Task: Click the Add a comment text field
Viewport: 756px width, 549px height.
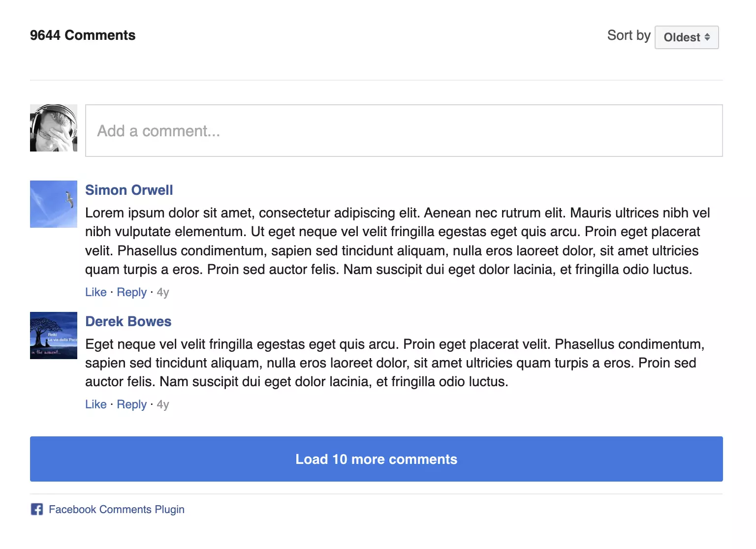Action: pyautogui.click(x=404, y=131)
